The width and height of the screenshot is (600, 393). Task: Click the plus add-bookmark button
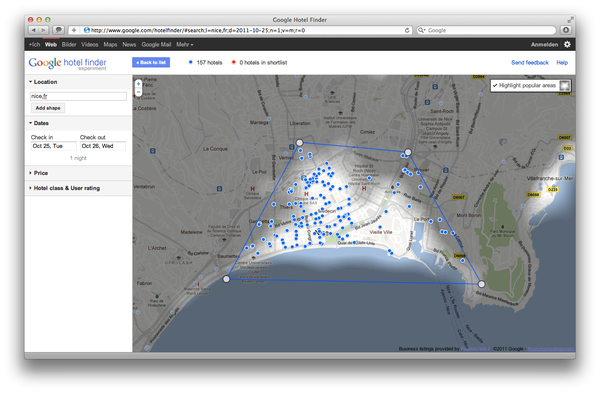pos(74,30)
